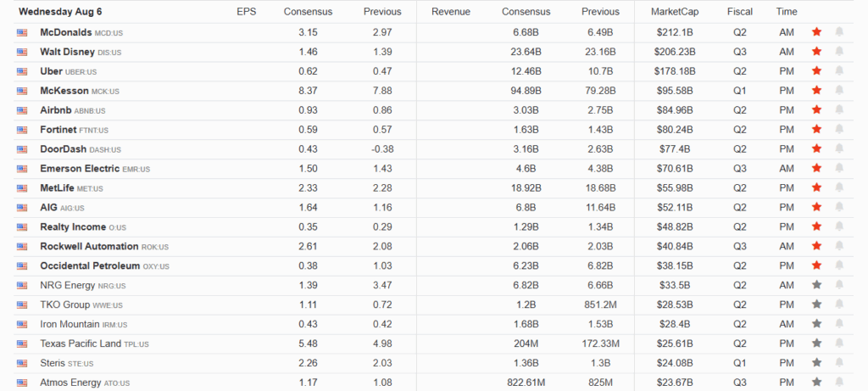Toggle the star for Rockwell Automation
The width and height of the screenshot is (868, 391).
pos(817,246)
